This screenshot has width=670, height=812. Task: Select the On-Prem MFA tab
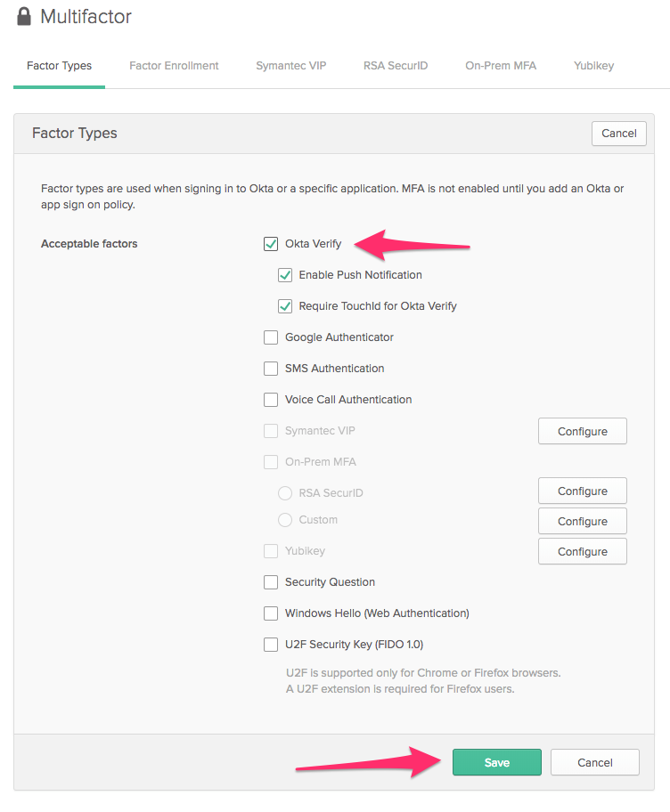pos(501,66)
